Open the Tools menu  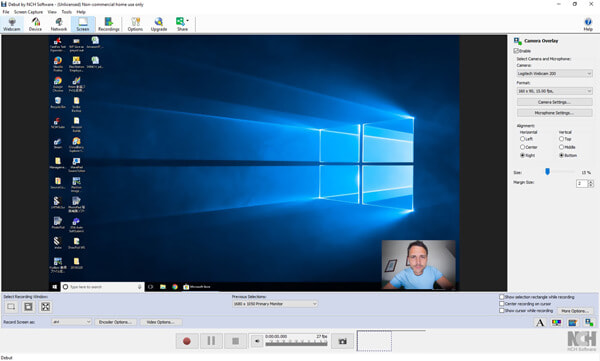click(67, 12)
